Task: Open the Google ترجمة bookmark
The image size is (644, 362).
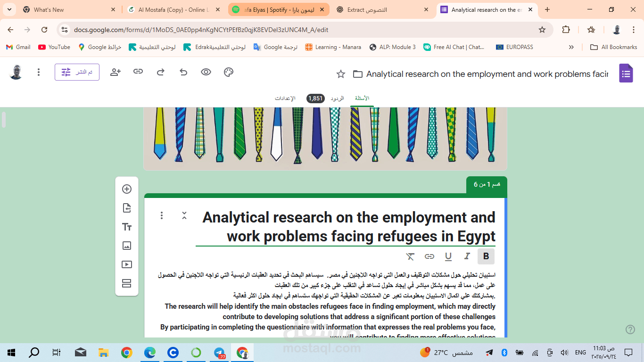Action: 275,47
